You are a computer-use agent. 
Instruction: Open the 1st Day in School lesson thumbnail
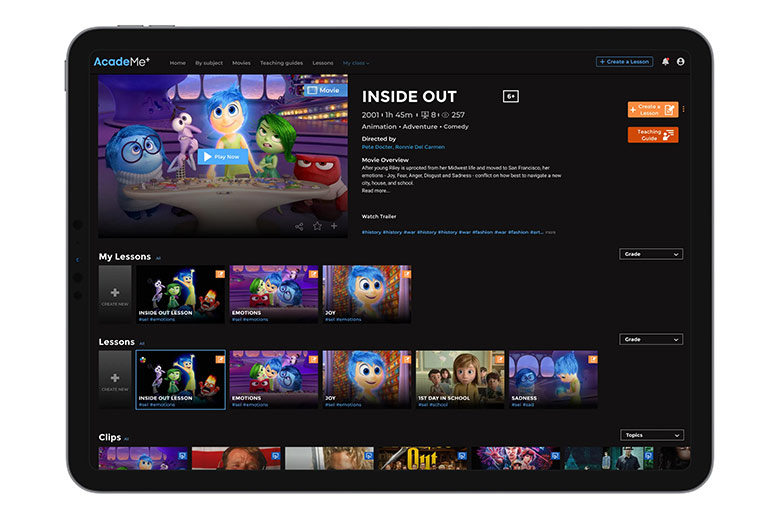point(460,380)
